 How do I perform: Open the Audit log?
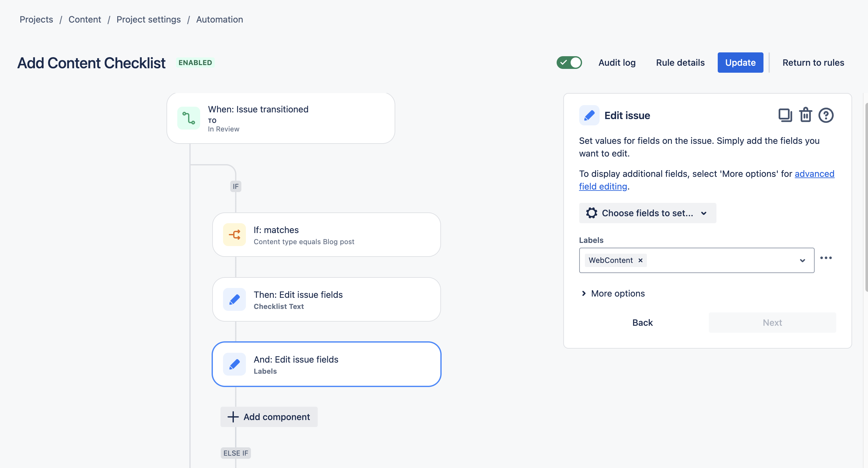[617, 63]
